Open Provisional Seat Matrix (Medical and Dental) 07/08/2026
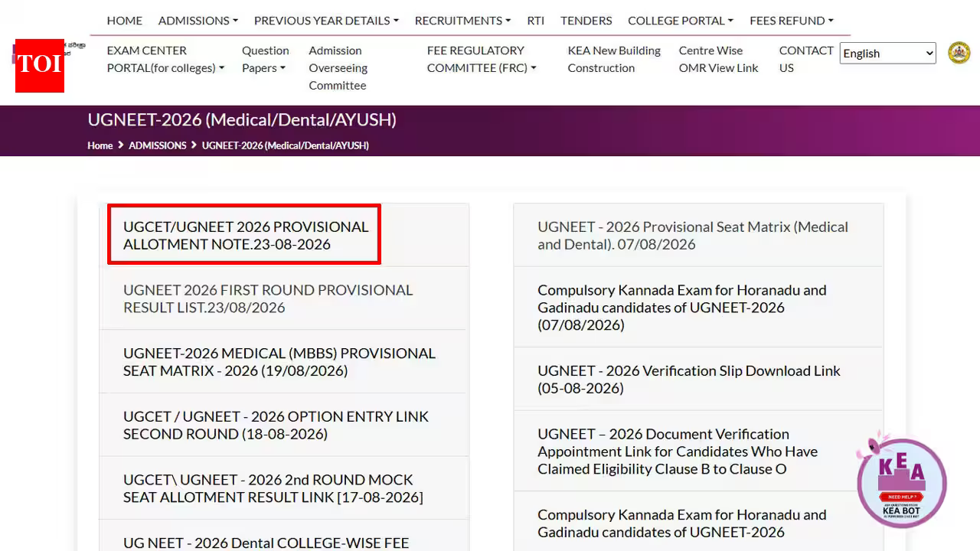The height and width of the screenshot is (551, 980). click(693, 236)
